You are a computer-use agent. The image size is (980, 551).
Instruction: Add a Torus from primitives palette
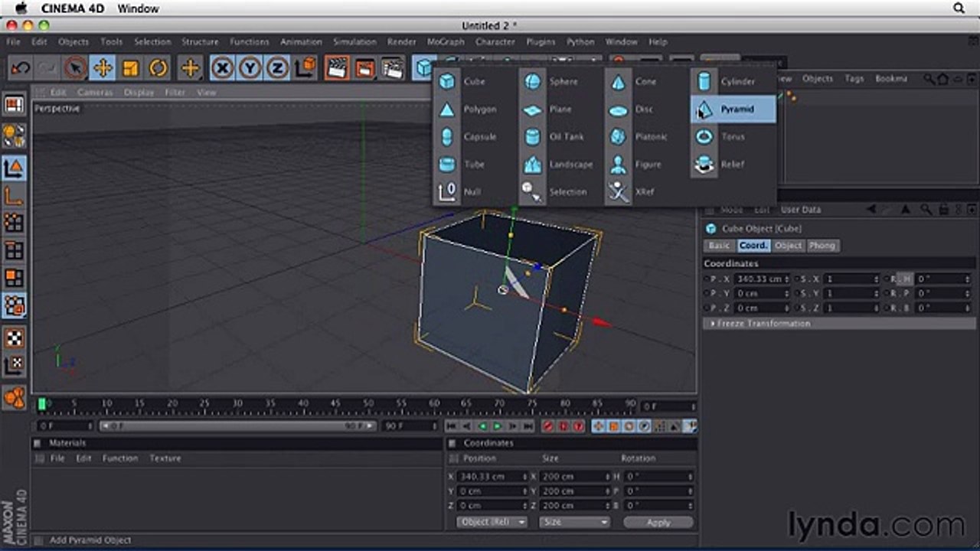(733, 137)
